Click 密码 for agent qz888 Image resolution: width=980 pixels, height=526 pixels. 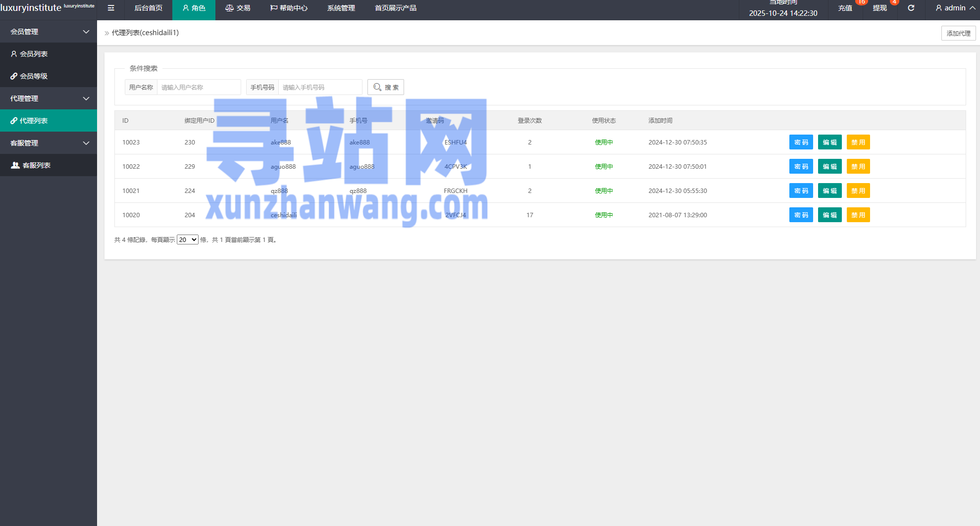pyautogui.click(x=801, y=191)
